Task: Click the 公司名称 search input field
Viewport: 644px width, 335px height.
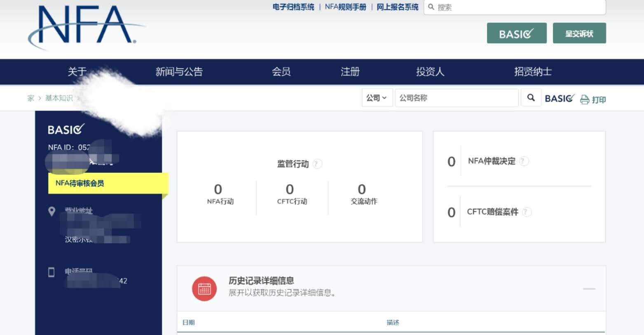Action: pos(456,98)
